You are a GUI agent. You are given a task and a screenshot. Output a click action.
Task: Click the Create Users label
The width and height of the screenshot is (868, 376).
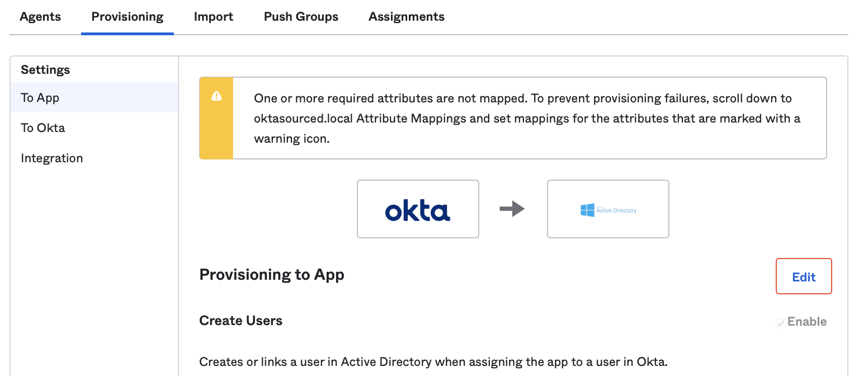point(241,321)
